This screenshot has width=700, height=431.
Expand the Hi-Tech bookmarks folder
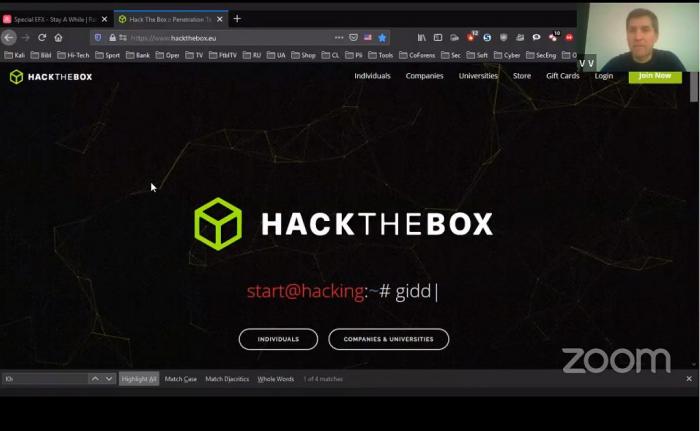click(x=73, y=55)
